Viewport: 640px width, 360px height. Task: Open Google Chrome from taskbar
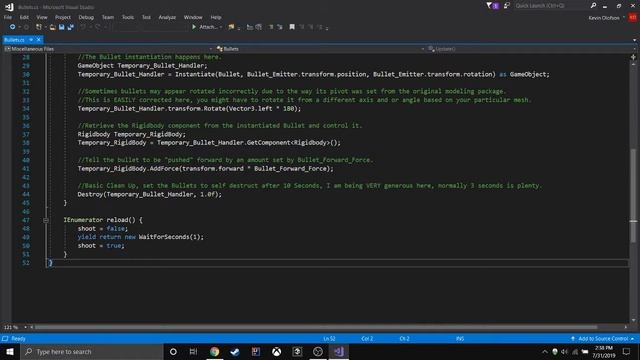(214, 351)
